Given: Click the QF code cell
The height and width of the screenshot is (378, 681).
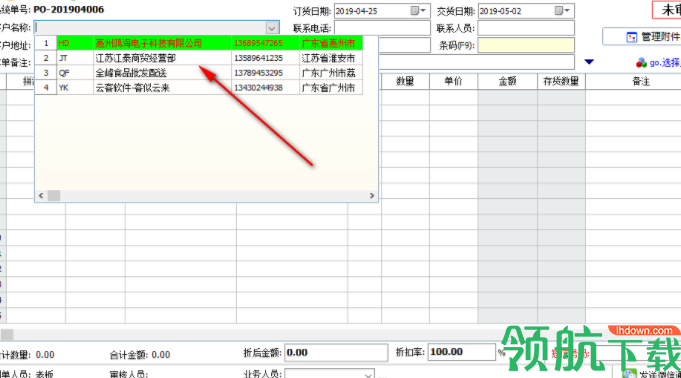Looking at the screenshot, I should point(75,73).
